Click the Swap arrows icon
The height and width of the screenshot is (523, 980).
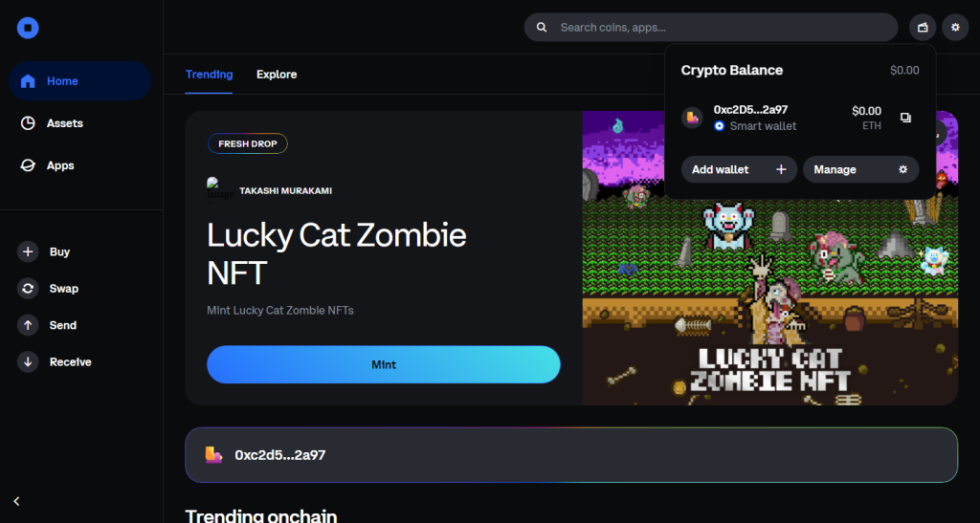[28, 289]
